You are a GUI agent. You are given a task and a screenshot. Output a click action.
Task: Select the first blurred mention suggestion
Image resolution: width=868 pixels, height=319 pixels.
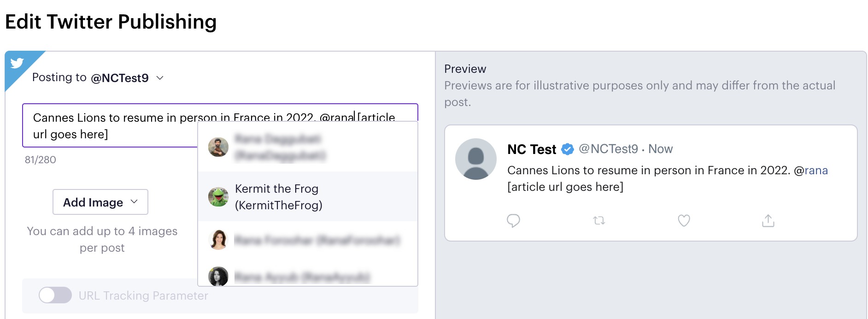tap(308, 147)
